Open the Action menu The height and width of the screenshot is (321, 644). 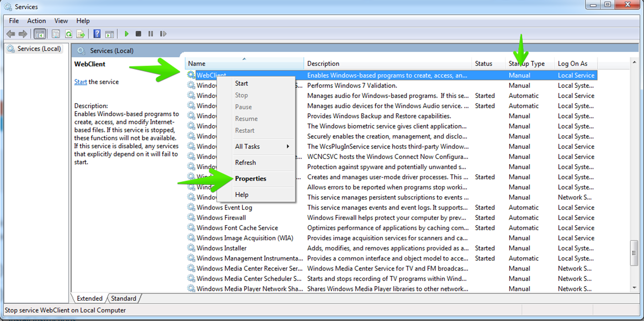click(x=36, y=21)
